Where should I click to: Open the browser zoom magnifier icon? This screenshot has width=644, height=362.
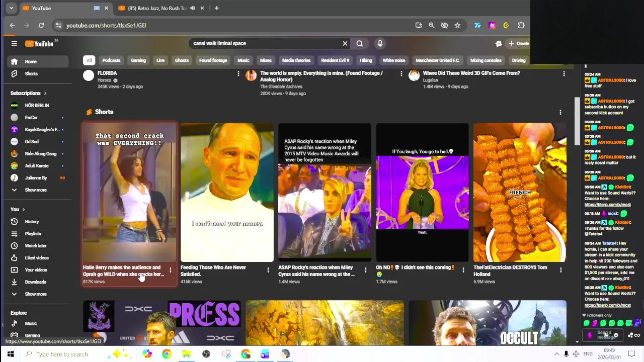tap(431, 26)
